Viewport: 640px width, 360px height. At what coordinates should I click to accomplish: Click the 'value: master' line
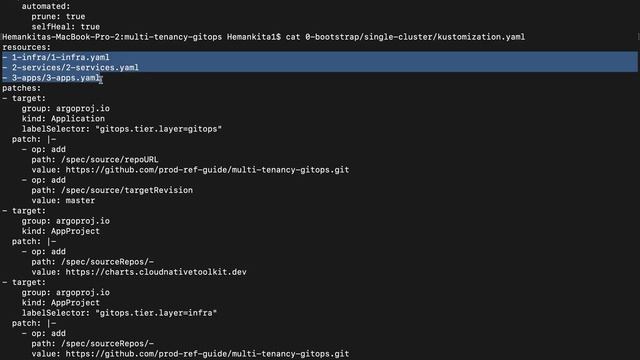coord(63,200)
